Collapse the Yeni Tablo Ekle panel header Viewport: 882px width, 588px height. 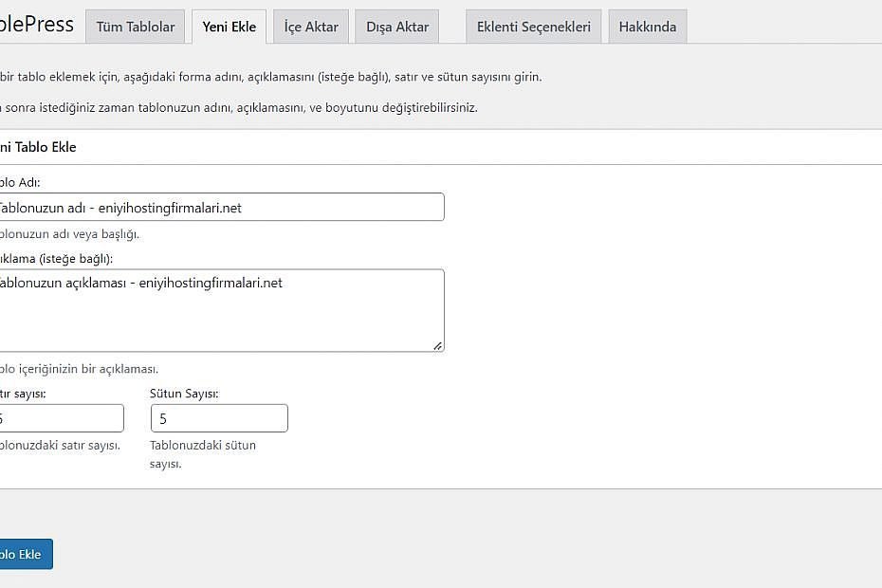coord(38,147)
